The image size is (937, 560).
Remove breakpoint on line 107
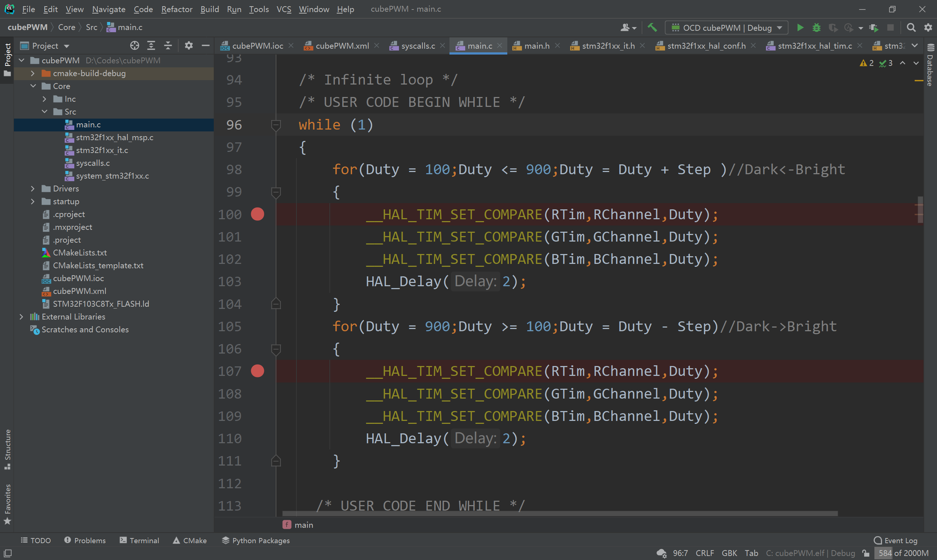[x=257, y=372]
